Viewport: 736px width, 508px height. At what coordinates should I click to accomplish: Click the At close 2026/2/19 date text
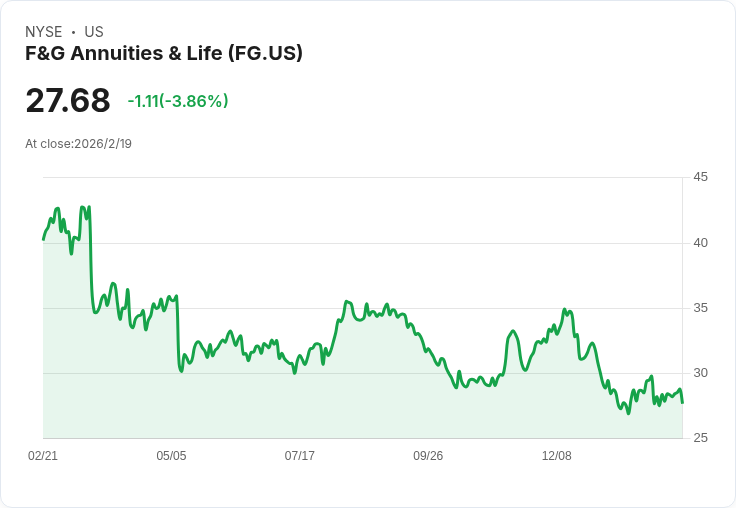pyautogui.click(x=78, y=143)
